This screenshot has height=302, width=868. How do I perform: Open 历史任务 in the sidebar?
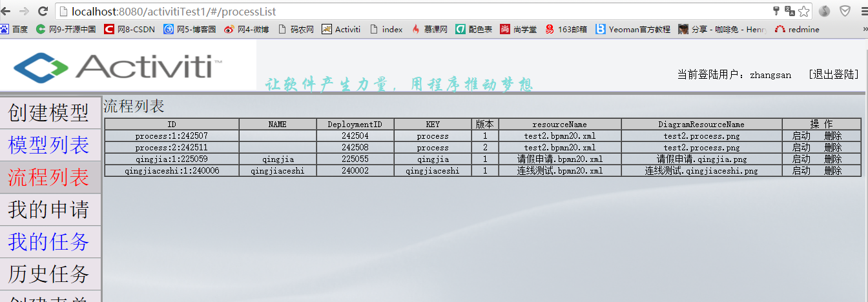49,274
